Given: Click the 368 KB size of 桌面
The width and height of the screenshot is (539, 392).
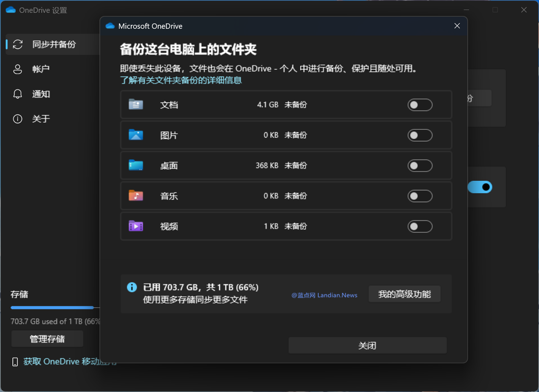Looking at the screenshot, I should click(267, 165).
